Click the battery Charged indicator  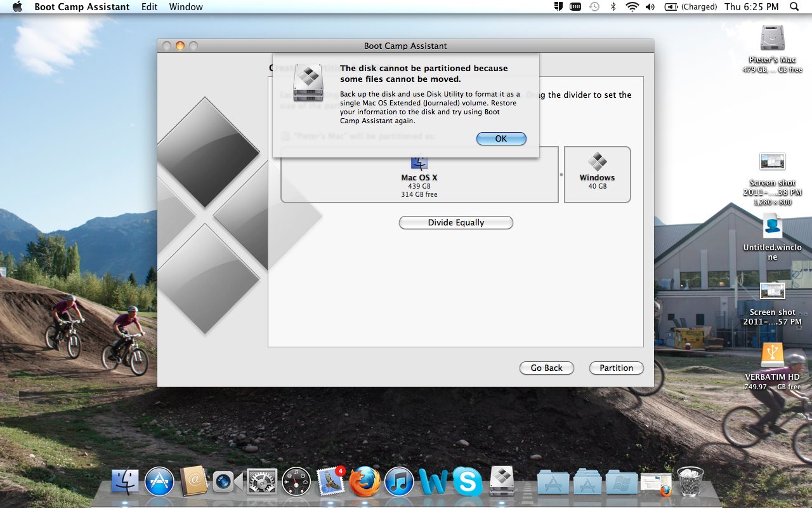click(691, 7)
